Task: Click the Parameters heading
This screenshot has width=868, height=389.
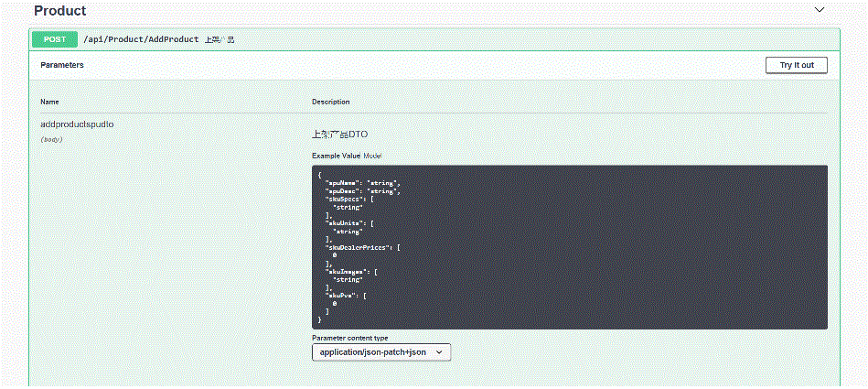Action: coord(62,65)
